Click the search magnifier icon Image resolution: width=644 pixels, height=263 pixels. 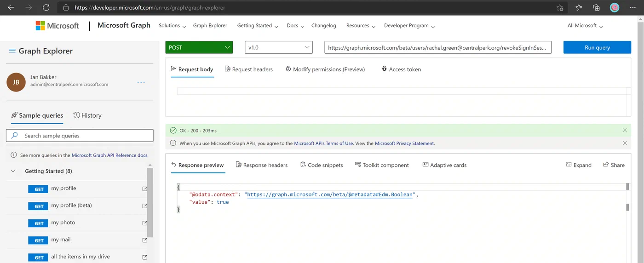(14, 136)
